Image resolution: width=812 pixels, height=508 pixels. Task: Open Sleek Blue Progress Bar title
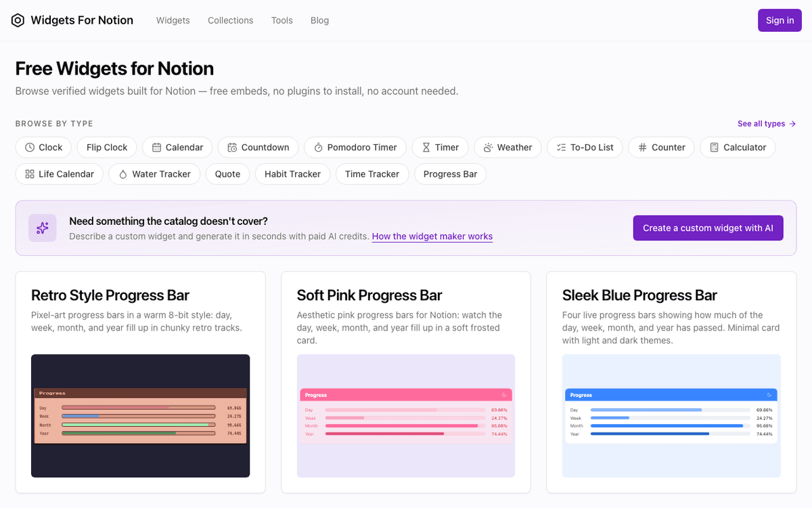[x=639, y=295]
